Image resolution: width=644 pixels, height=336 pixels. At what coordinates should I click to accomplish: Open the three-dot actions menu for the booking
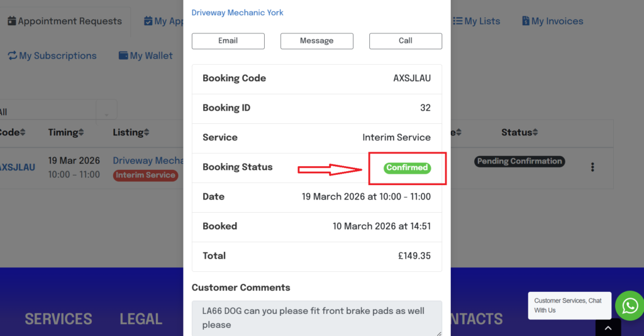(592, 167)
